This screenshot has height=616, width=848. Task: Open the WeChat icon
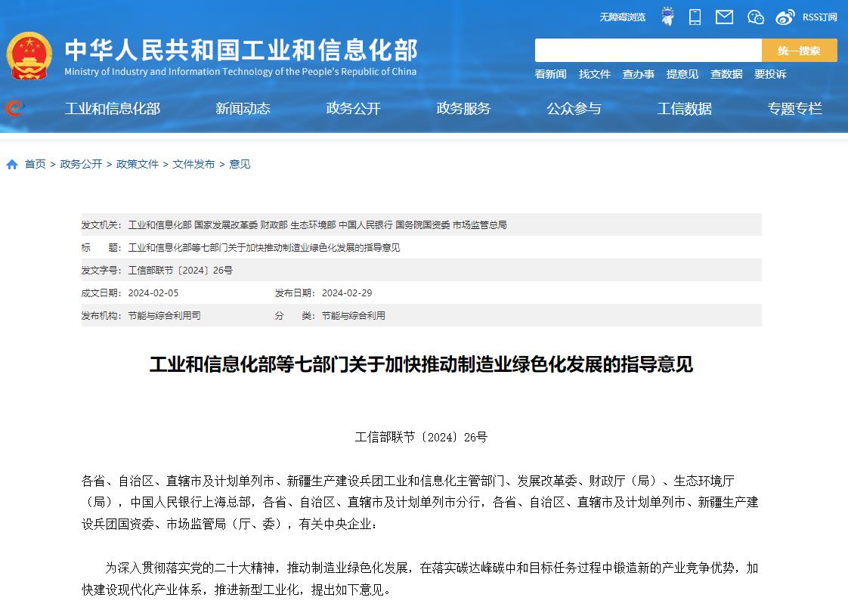pos(756,17)
